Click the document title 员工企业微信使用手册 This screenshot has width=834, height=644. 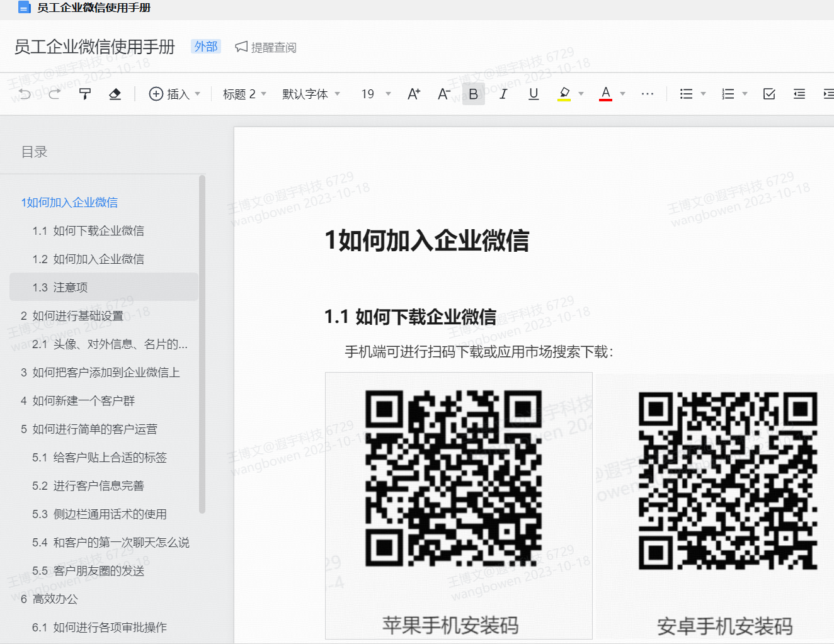point(94,47)
